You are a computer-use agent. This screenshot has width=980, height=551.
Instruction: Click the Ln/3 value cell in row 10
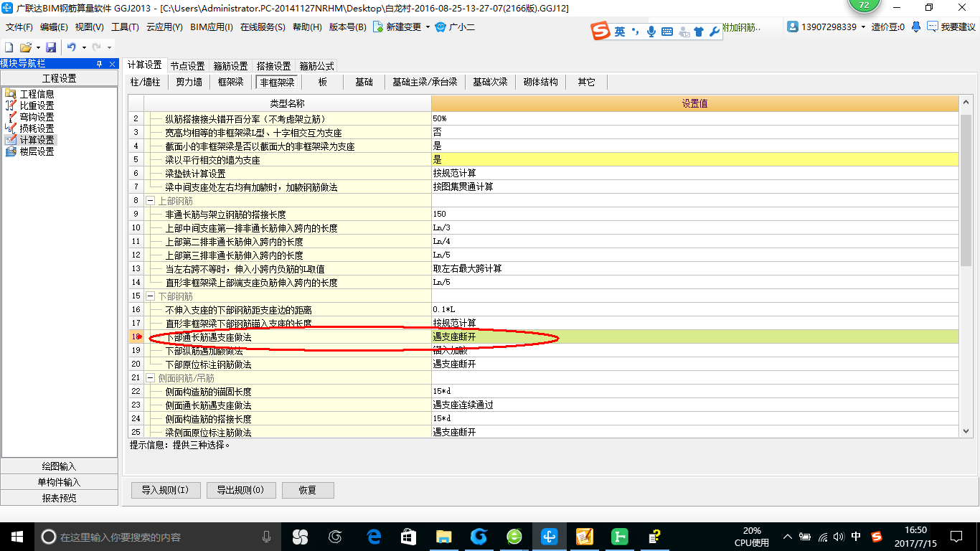point(694,228)
